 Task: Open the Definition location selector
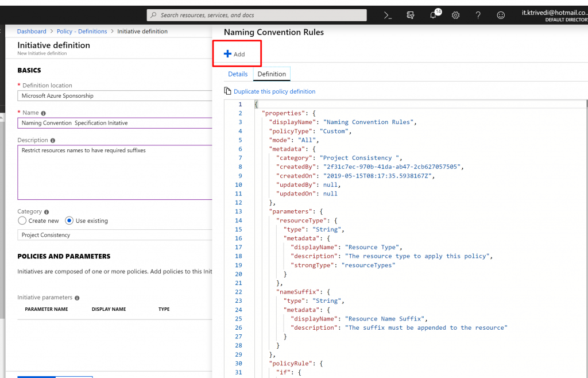tap(115, 96)
